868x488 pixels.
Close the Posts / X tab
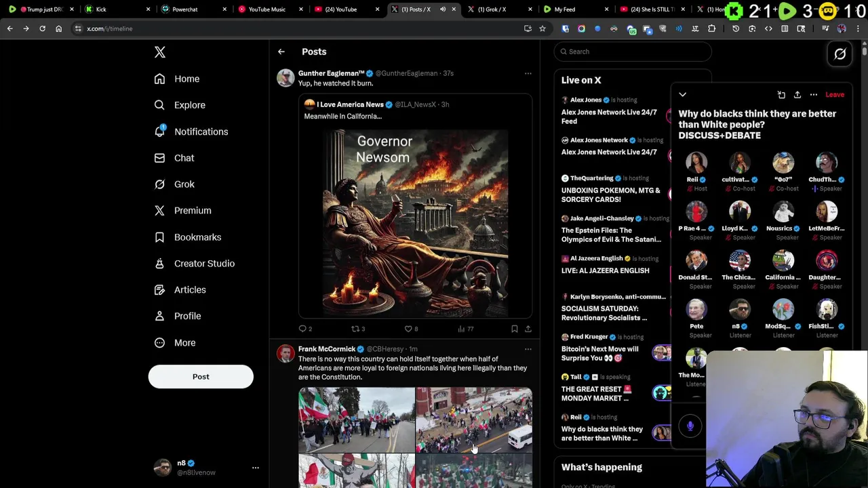(454, 9)
